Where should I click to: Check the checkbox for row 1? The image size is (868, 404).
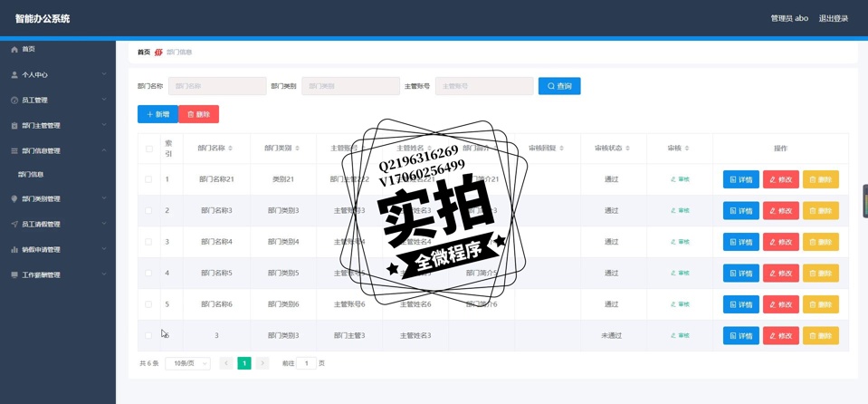(x=149, y=179)
